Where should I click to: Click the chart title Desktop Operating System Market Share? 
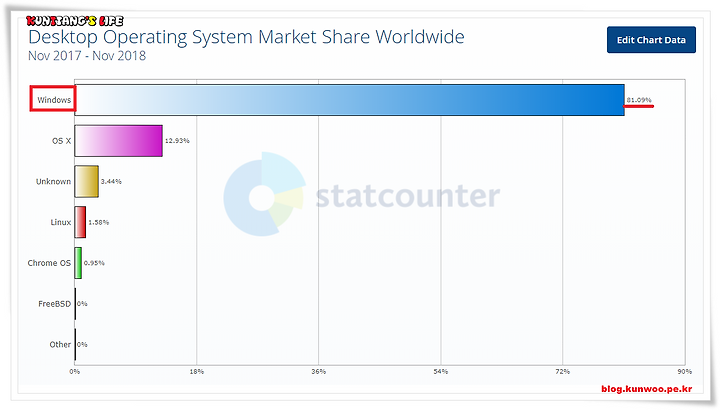click(246, 38)
